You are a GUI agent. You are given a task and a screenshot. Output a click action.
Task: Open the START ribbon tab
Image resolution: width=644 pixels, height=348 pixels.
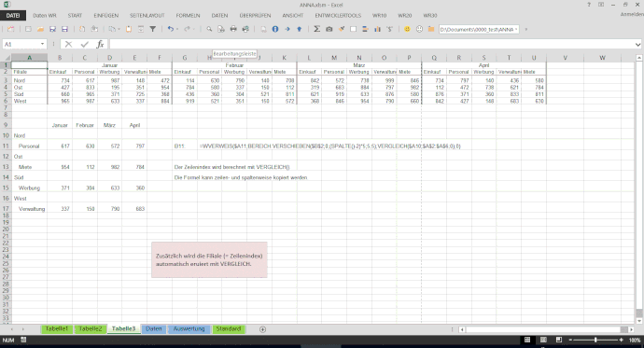pyautogui.click(x=75, y=16)
